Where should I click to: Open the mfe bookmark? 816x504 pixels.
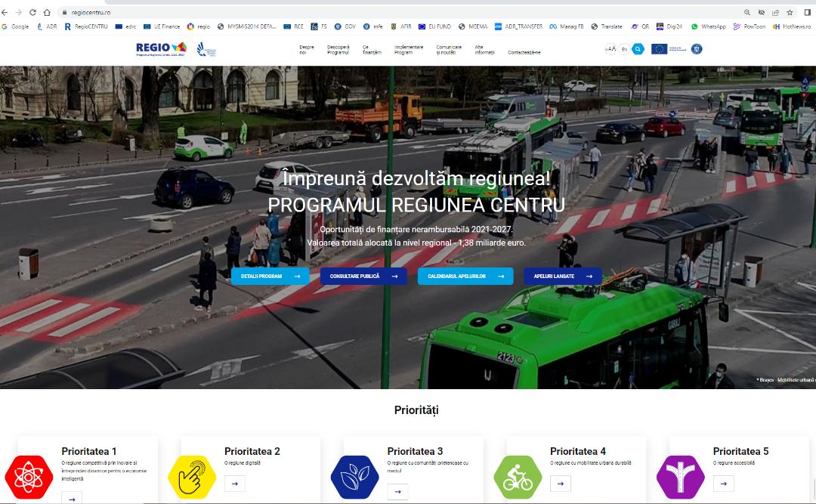coord(373,26)
